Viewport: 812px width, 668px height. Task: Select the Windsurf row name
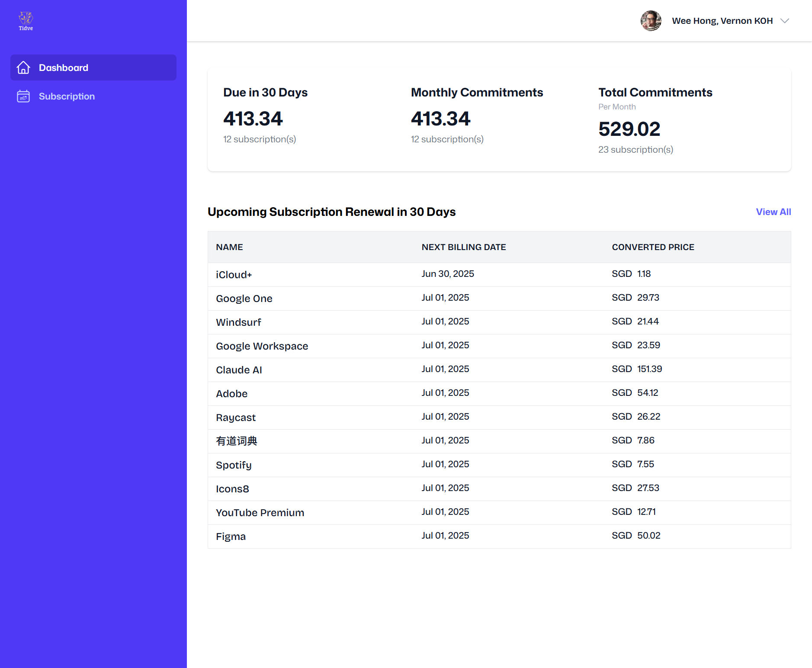238,322
